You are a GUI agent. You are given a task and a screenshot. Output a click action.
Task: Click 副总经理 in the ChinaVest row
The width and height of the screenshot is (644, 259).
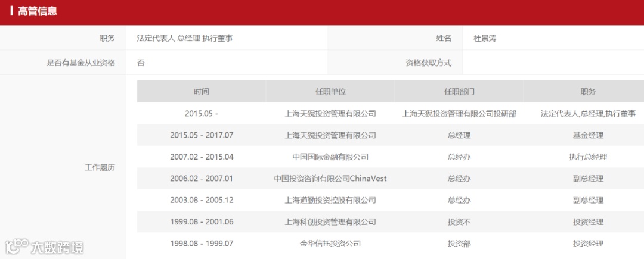588,179
